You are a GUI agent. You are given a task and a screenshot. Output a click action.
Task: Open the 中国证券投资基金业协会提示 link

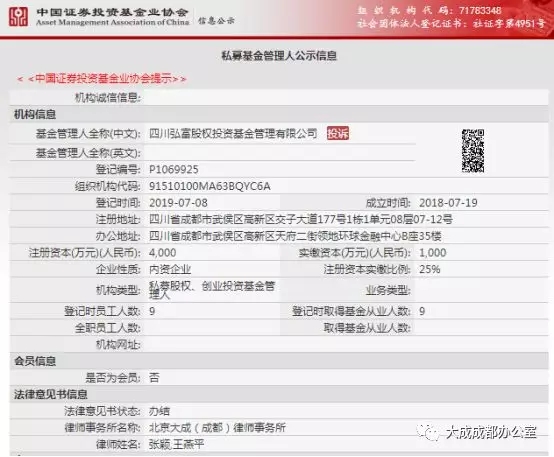point(102,78)
